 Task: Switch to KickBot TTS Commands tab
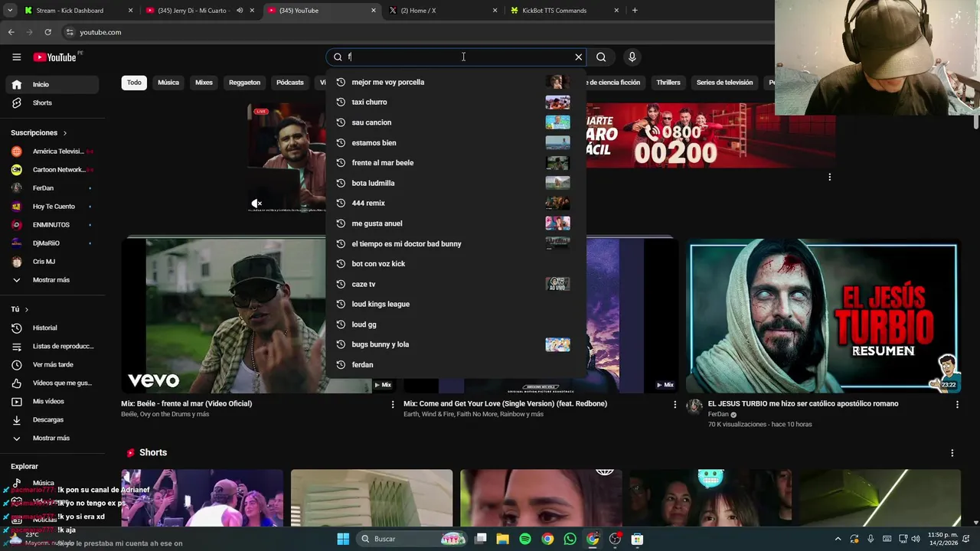(x=565, y=11)
